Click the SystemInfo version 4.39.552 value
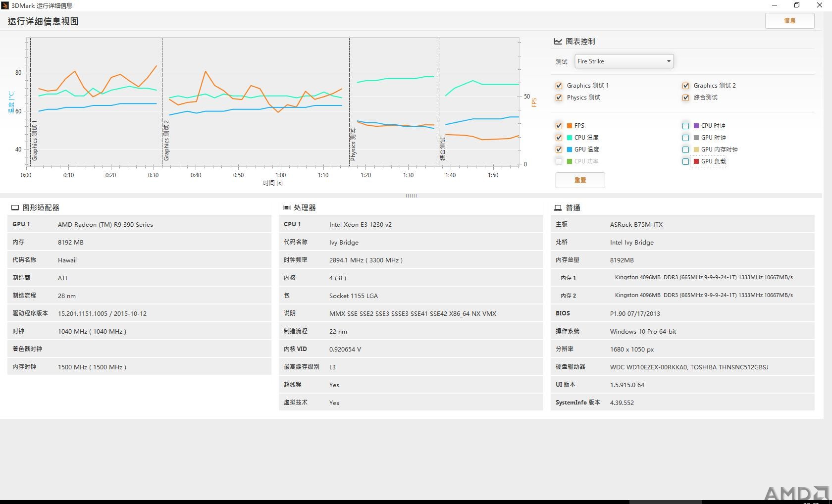This screenshot has width=832, height=504. tap(622, 403)
